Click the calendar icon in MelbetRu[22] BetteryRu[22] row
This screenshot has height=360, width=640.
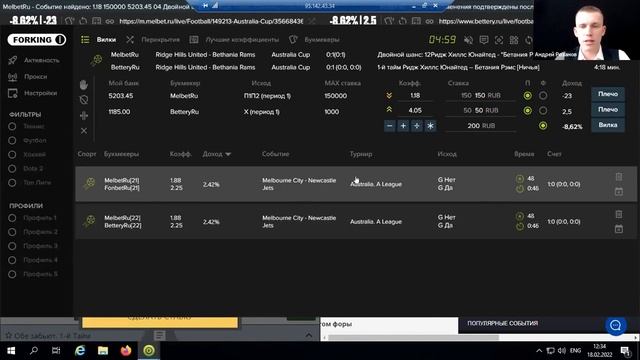(619, 229)
